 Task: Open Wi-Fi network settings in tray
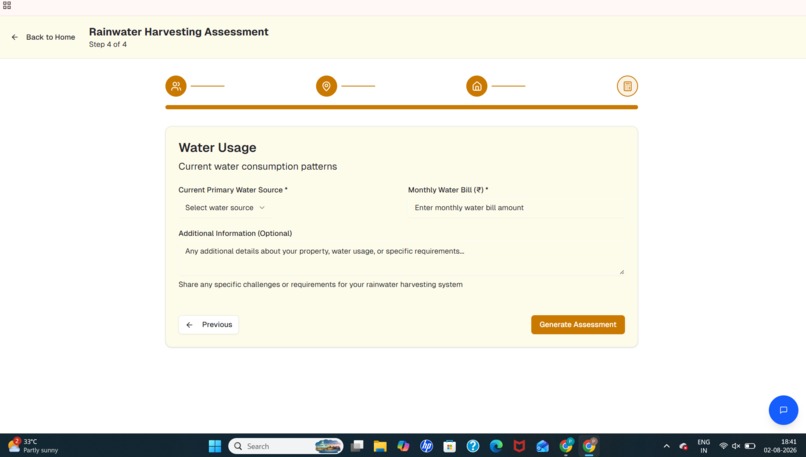coord(723,446)
